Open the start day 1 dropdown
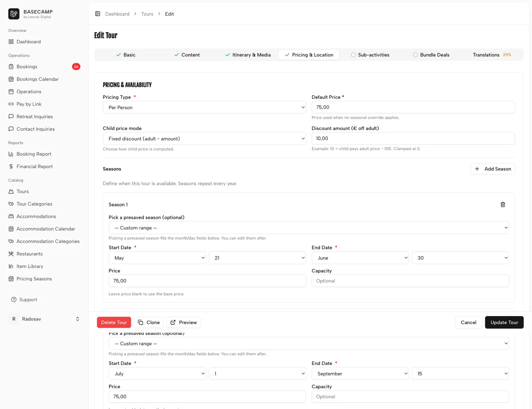 pyautogui.click(x=258, y=373)
